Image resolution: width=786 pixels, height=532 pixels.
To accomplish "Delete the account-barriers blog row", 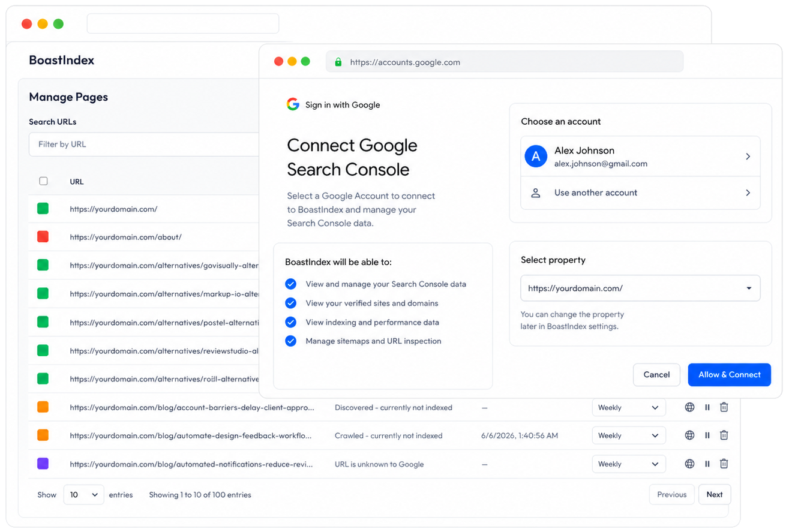I will pyautogui.click(x=724, y=407).
